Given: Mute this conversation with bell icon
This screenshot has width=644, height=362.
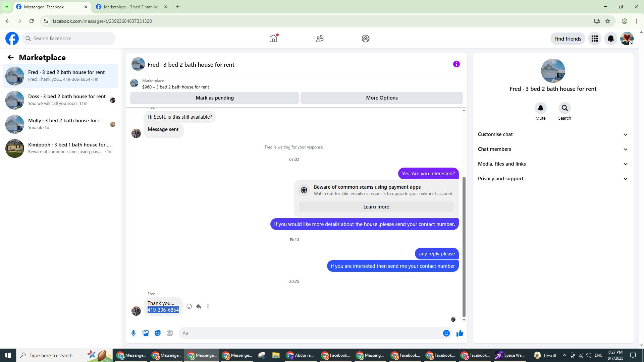Looking at the screenshot, I should coord(541,108).
